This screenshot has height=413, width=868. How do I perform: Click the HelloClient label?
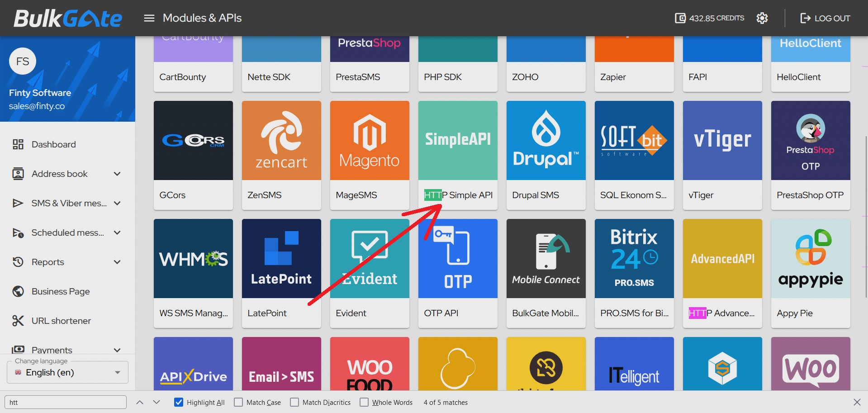(799, 77)
